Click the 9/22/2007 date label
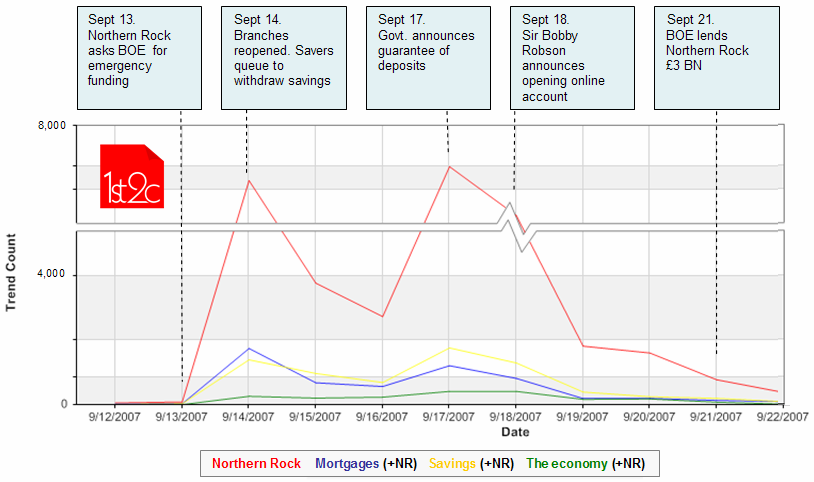The width and height of the screenshot is (814, 482). click(782, 417)
